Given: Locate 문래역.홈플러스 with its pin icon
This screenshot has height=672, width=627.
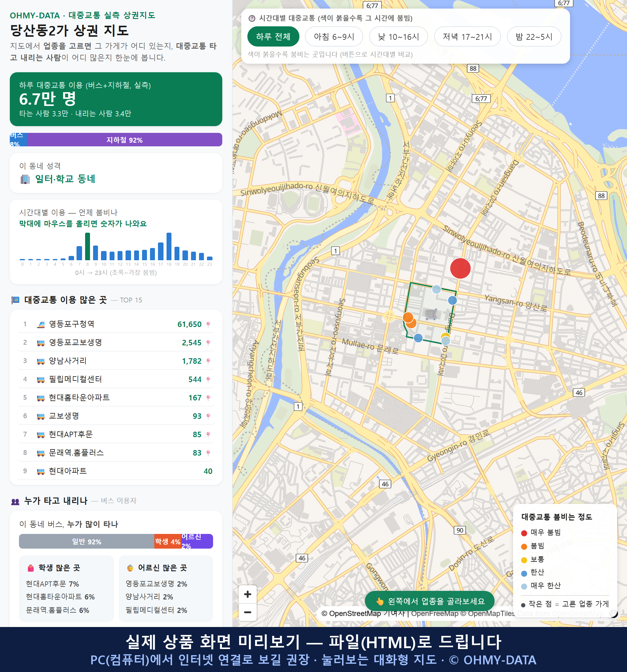Looking at the screenshot, I should (208, 452).
